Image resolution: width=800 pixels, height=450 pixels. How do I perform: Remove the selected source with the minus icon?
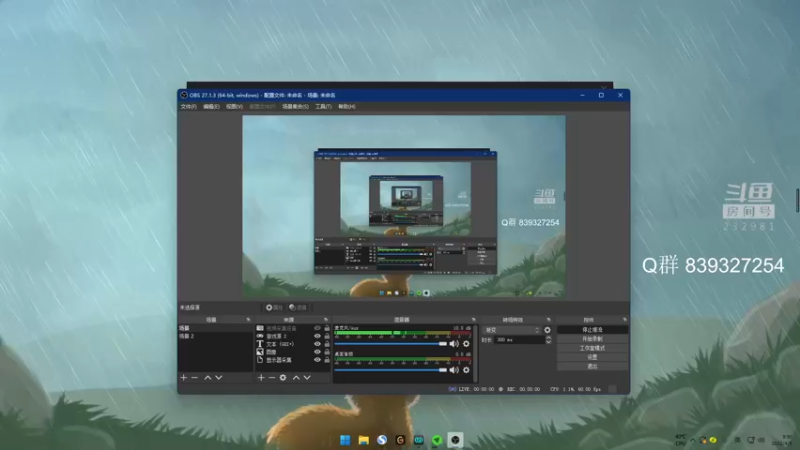271,378
